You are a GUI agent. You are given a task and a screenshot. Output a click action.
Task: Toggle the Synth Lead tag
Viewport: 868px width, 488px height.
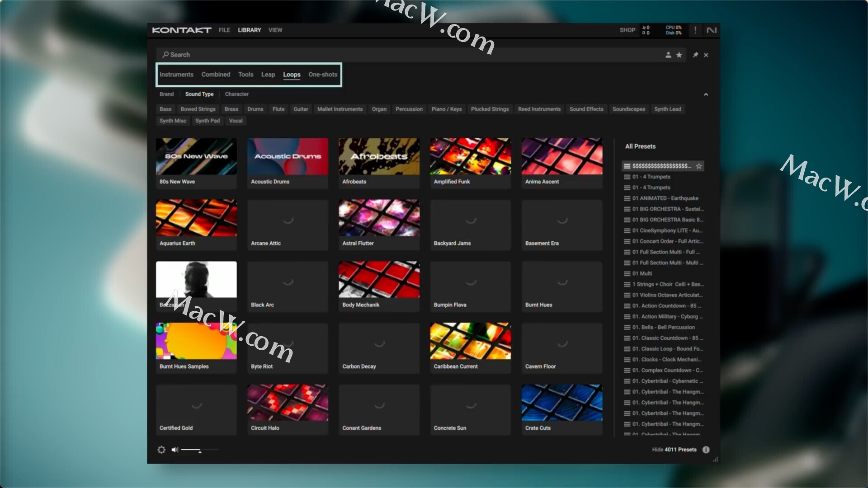(668, 109)
